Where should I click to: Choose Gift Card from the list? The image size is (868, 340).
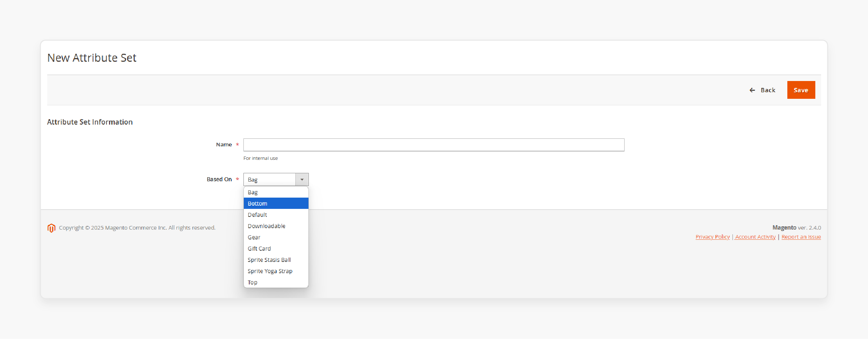[276, 249]
